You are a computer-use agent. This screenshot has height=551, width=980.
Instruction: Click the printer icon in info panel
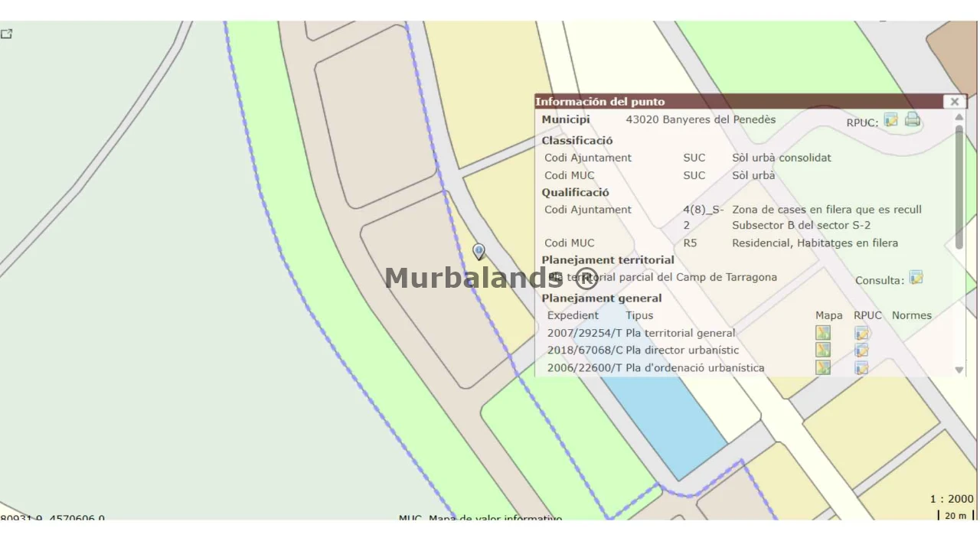(912, 119)
